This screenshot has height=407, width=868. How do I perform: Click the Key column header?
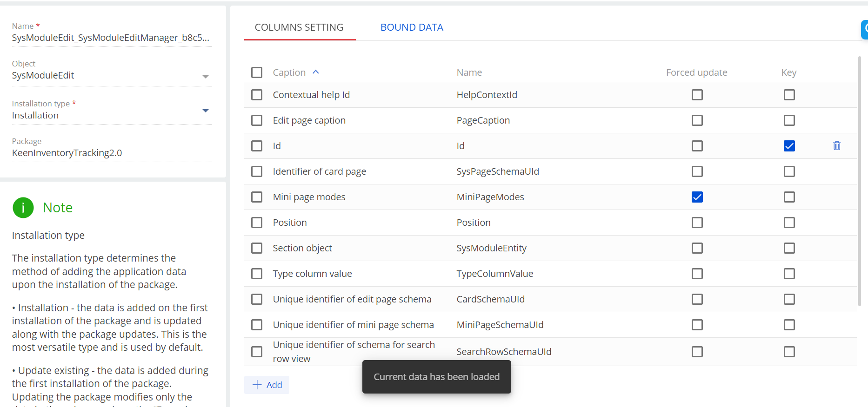tap(789, 72)
